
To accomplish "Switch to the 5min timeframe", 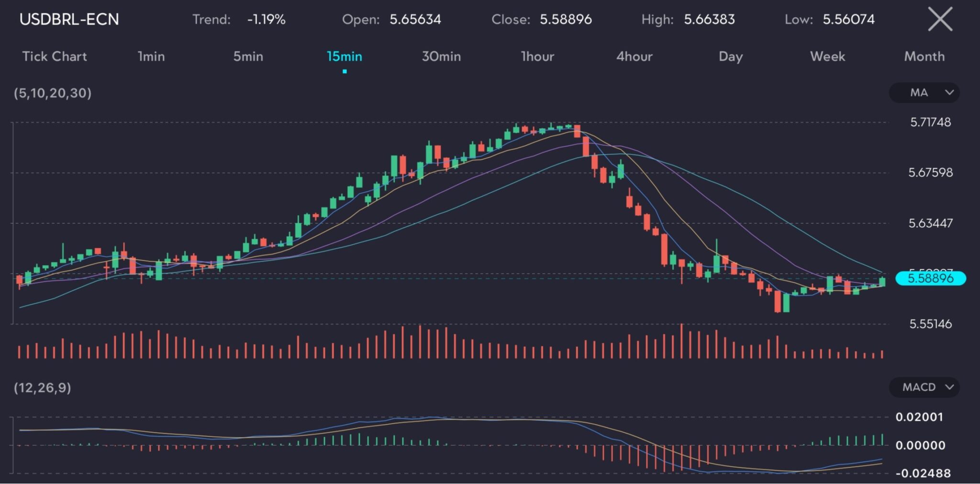I will pos(248,56).
